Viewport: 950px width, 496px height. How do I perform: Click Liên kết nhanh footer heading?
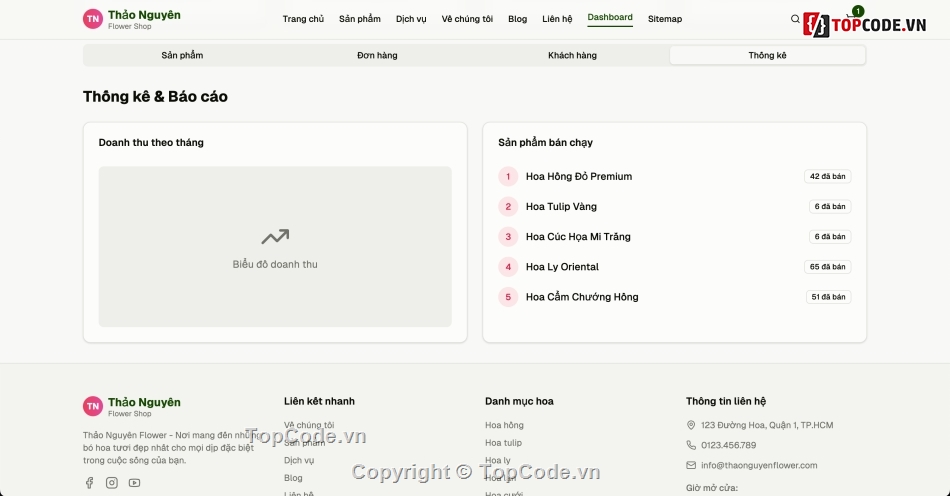[x=319, y=401]
